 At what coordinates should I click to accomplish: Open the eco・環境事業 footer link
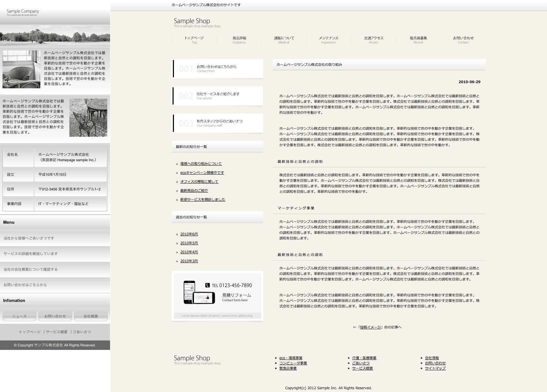pos(291,358)
